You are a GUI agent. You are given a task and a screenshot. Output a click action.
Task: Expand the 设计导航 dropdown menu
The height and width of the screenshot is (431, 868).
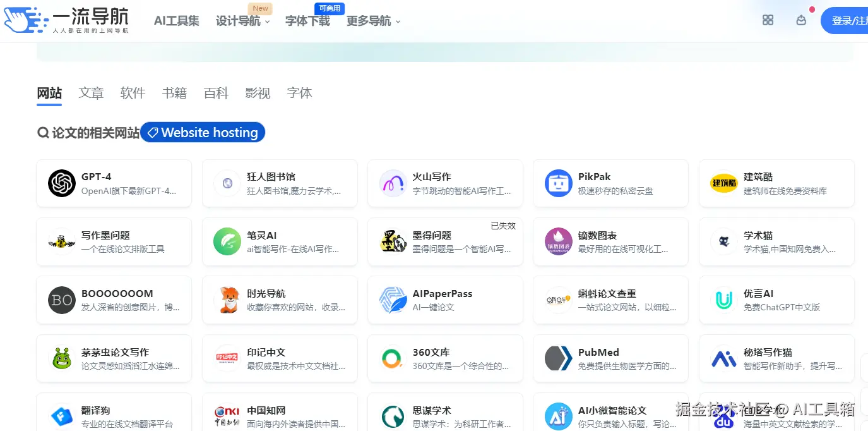[243, 21]
